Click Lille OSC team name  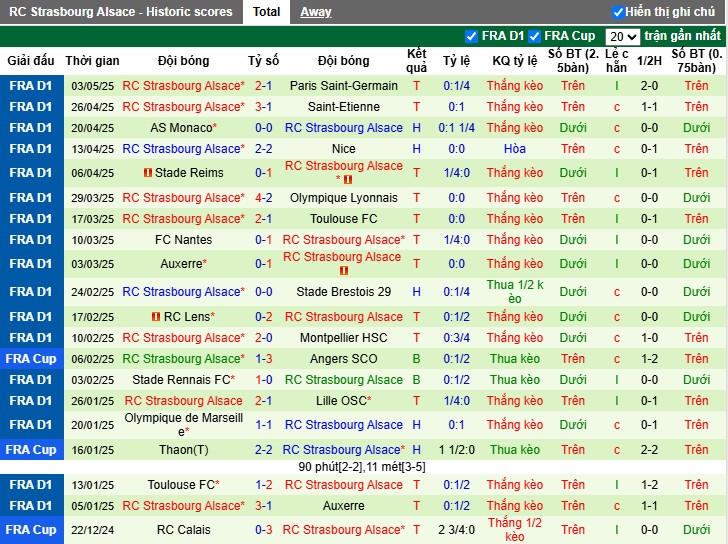tap(341, 401)
